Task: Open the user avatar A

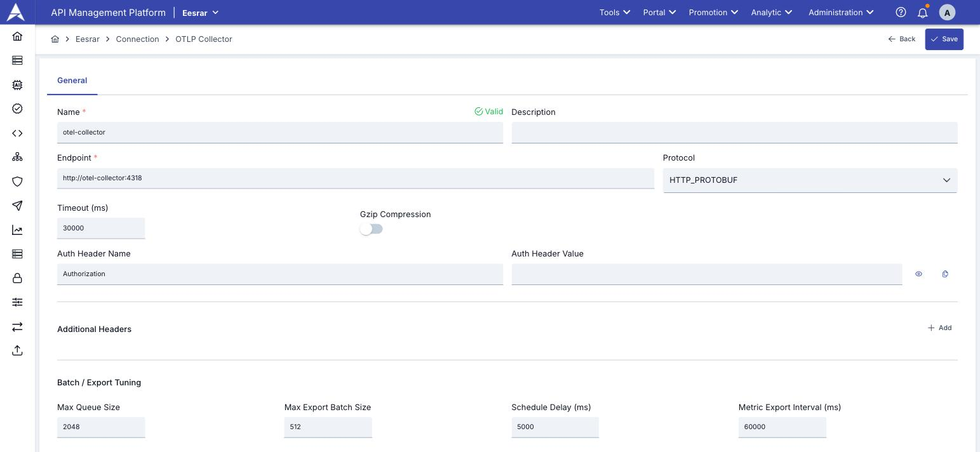Action: point(947,12)
